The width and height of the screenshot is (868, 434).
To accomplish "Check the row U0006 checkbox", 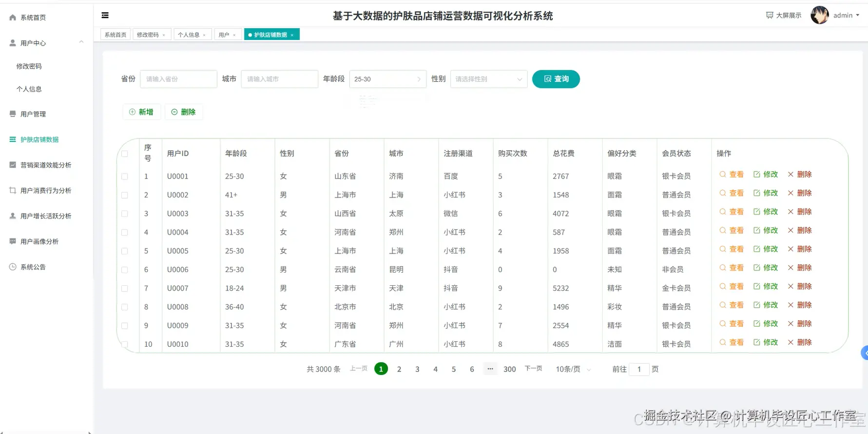I will coord(125,270).
